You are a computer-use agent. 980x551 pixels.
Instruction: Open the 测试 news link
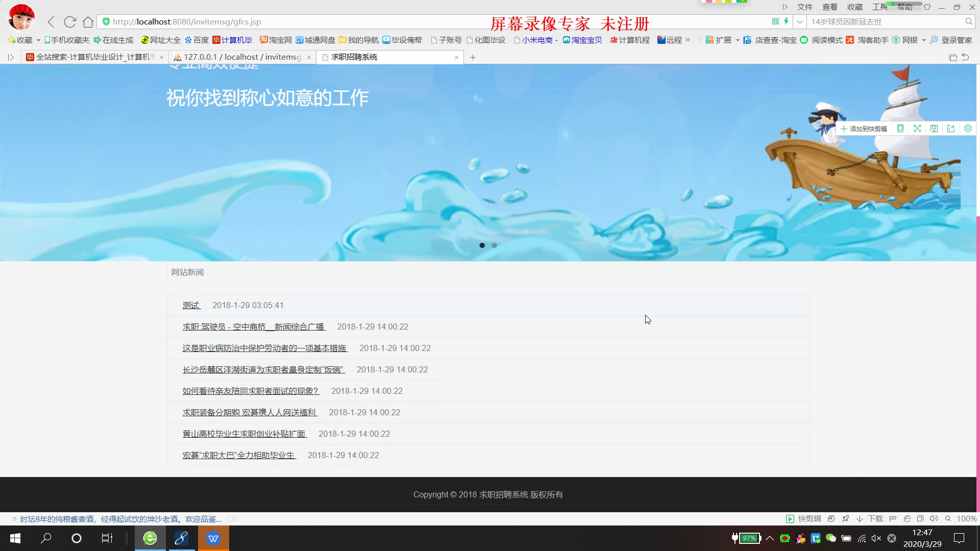[x=191, y=305]
